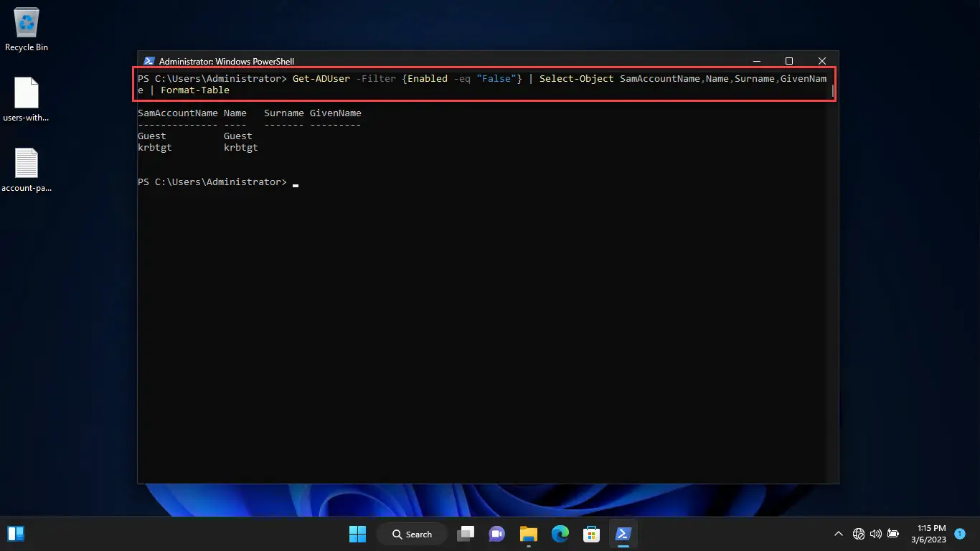
Task: Click Guest in the Name column
Action: click(x=238, y=136)
